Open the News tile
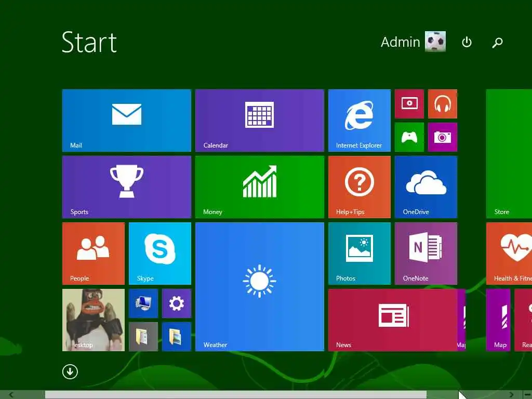The height and width of the screenshot is (399, 532). (393, 320)
